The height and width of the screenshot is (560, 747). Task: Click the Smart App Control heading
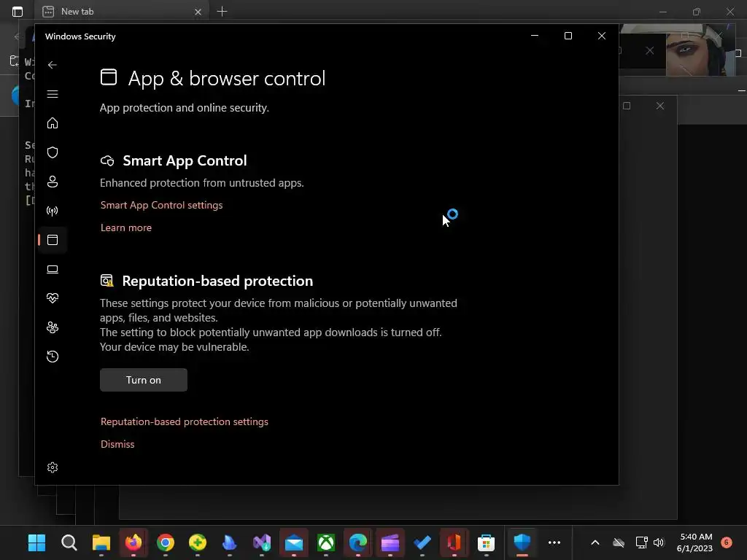coord(185,161)
